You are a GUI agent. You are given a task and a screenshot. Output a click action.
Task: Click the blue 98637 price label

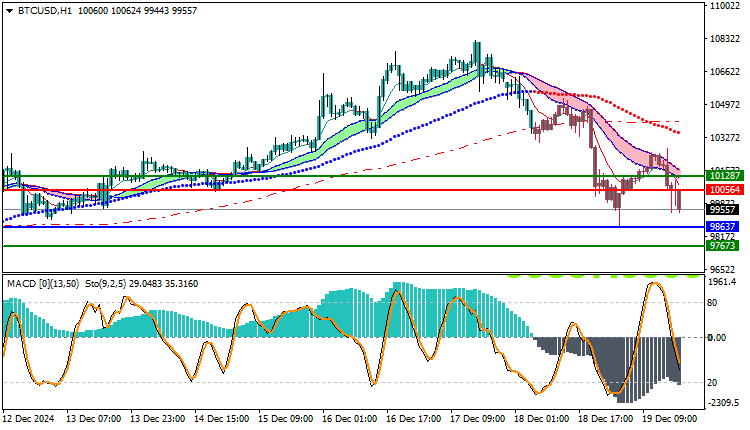(x=723, y=227)
